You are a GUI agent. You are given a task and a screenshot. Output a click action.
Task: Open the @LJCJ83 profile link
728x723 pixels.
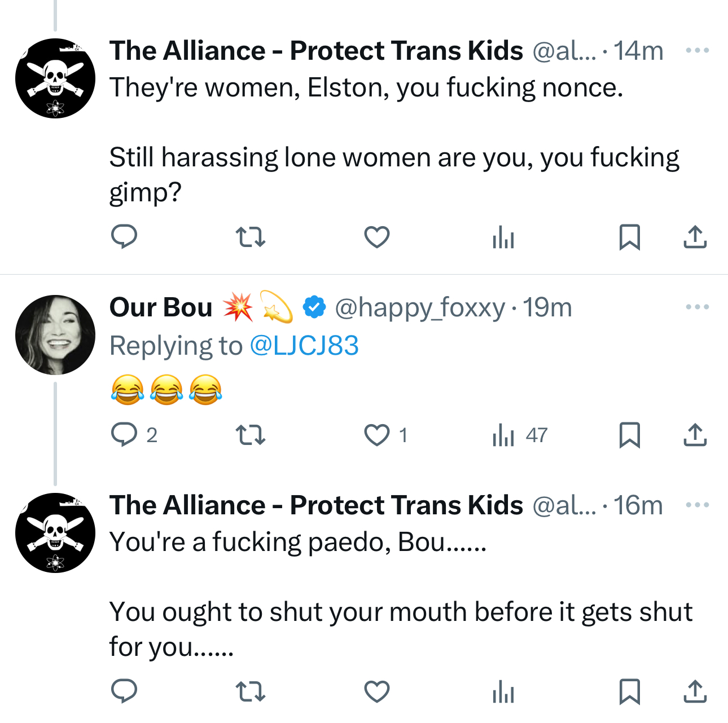(x=304, y=346)
